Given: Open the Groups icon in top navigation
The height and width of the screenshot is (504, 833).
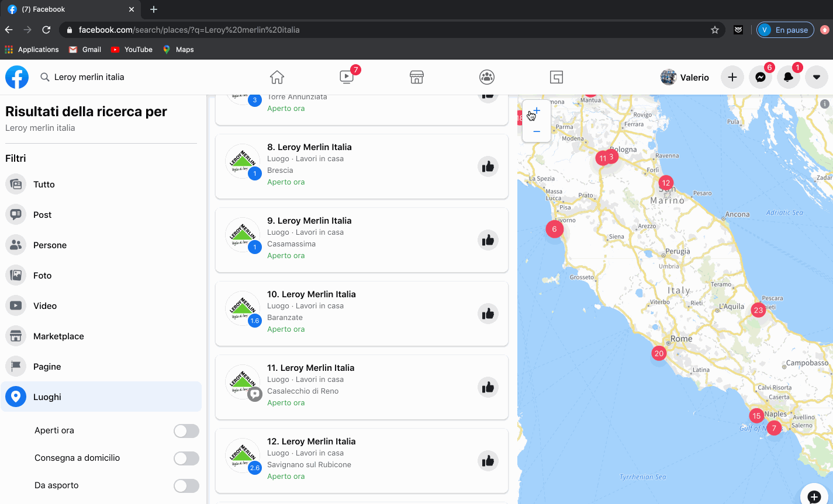Looking at the screenshot, I should click(x=487, y=77).
